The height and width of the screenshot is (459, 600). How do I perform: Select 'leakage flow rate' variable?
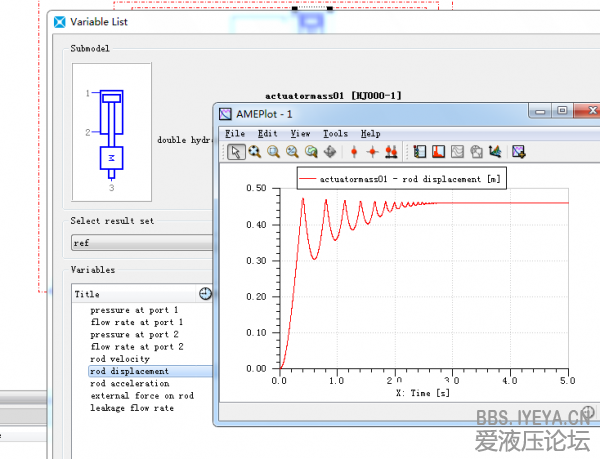point(132,408)
